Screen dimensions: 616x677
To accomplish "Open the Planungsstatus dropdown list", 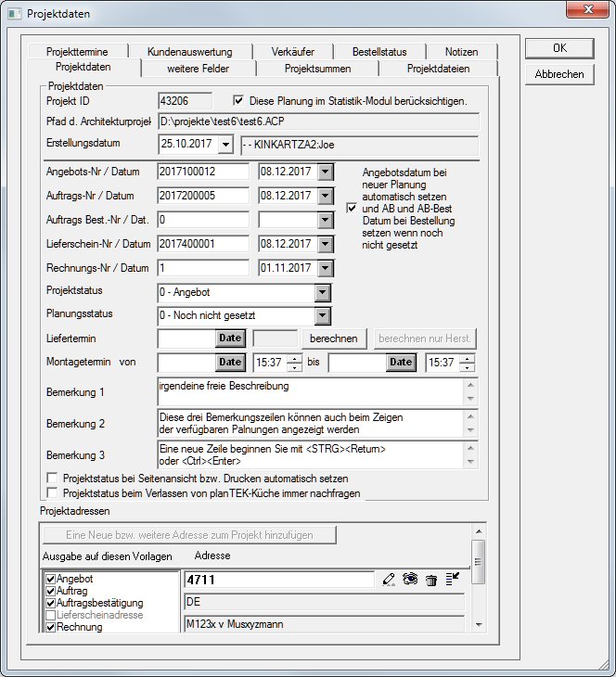I will (x=322, y=316).
